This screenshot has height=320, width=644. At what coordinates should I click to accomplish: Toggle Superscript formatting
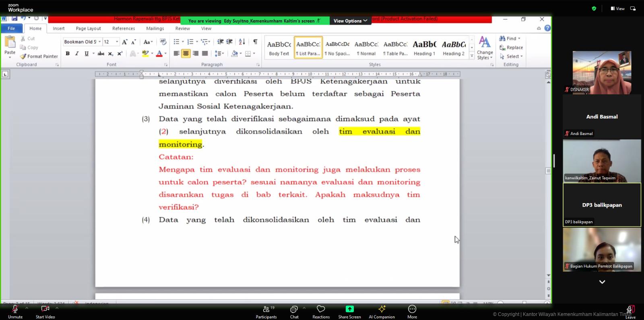pyautogui.click(x=120, y=54)
